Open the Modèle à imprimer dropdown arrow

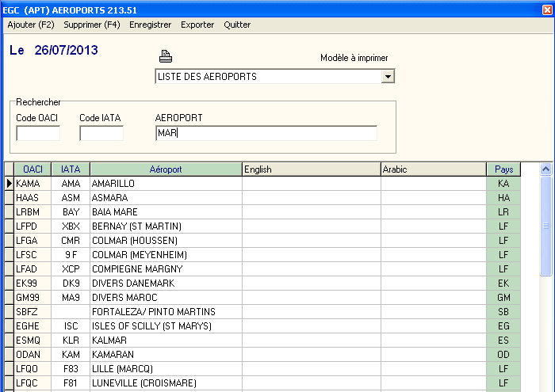tap(387, 77)
